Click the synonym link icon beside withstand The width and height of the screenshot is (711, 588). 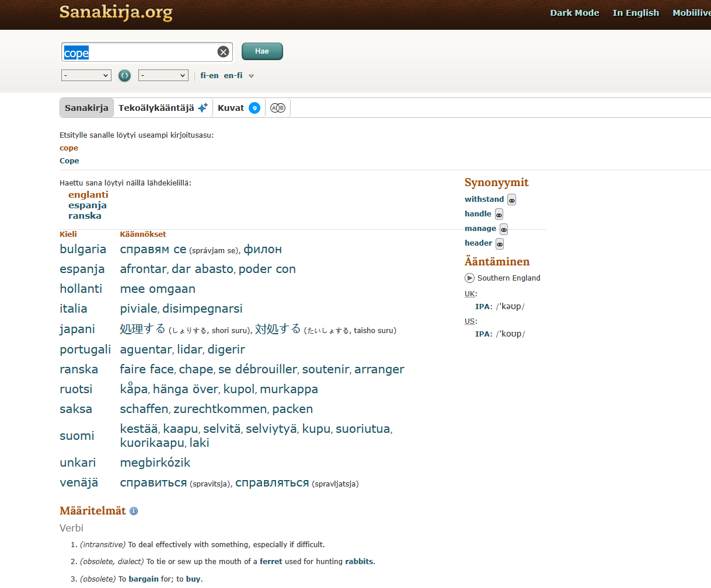pos(511,200)
